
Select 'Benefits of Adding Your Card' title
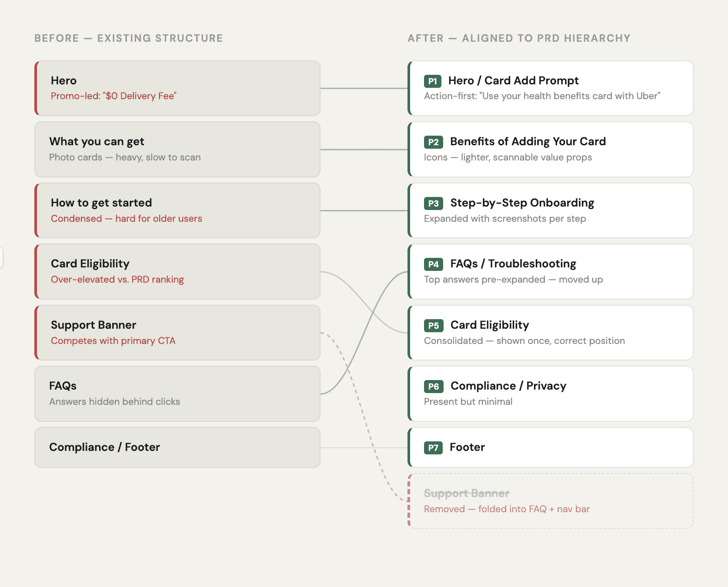[528, 141]
